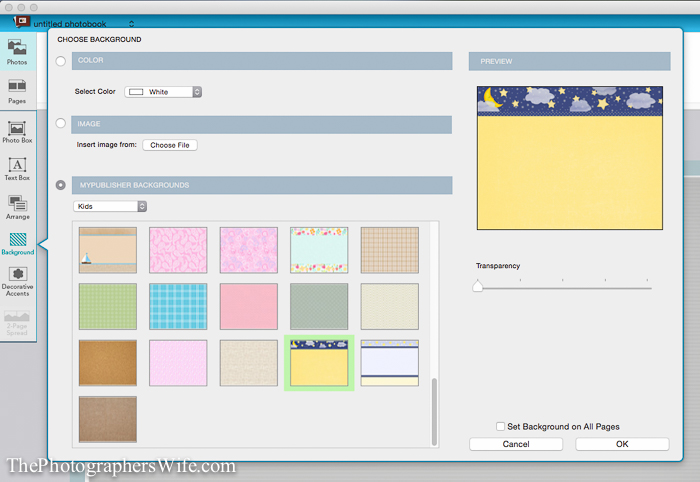Expand the untitled photobook title dropdown
700x482 pixels.
131,24
